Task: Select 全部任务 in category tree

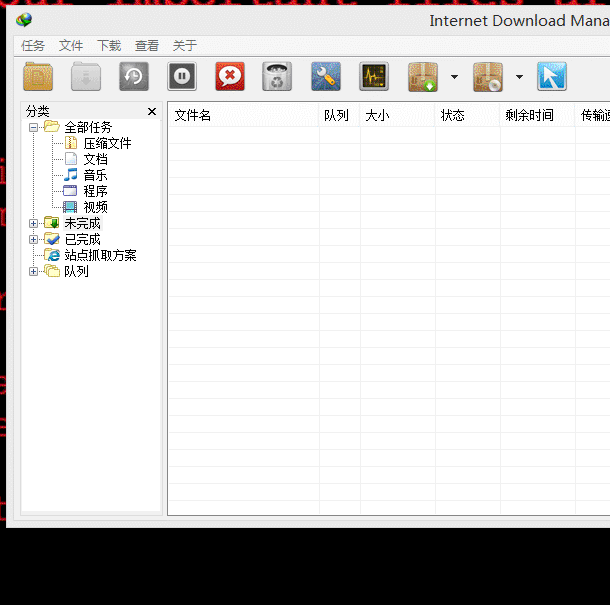Action: point(88,127)
